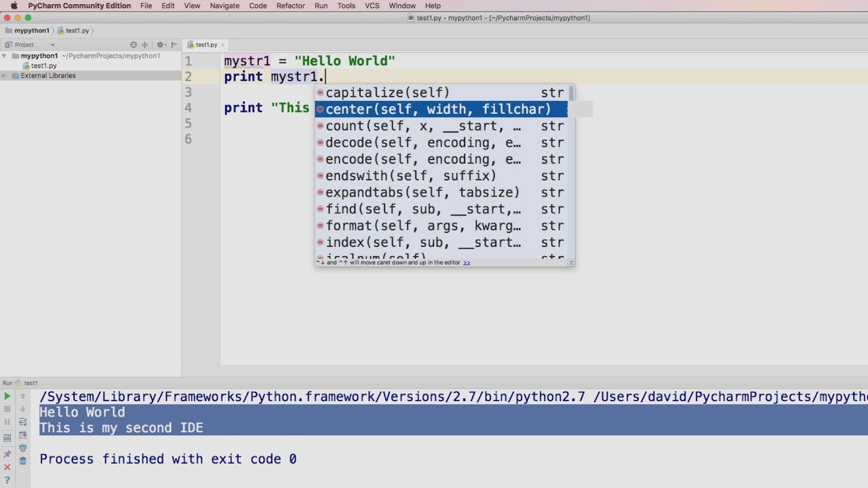Viewport: 868px width, 488px height.
Task: Click "This is my second IDE" output line
Action: click(x=121, y=428)
